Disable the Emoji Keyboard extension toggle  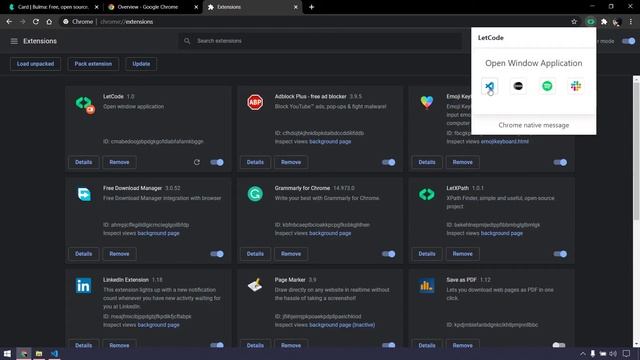pos(560,162)
